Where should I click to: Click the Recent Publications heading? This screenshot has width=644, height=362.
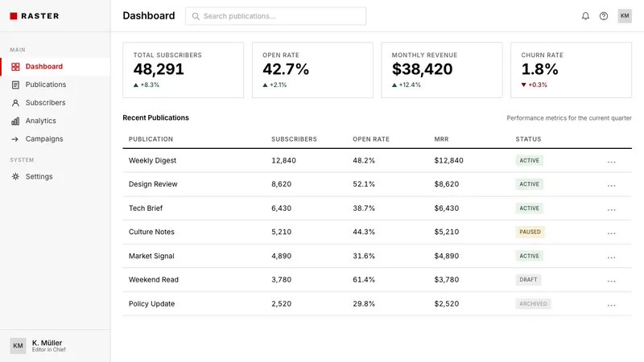click(155, 117)
